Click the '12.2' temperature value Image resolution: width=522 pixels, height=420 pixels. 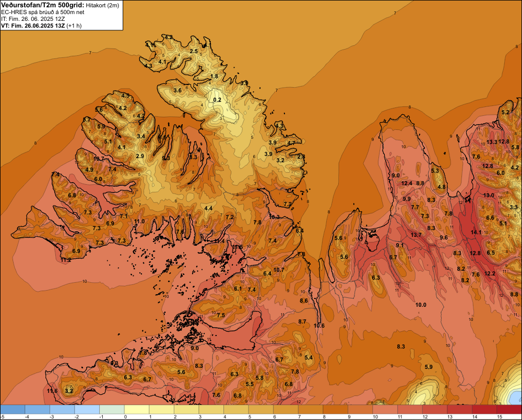click(490, 273)
